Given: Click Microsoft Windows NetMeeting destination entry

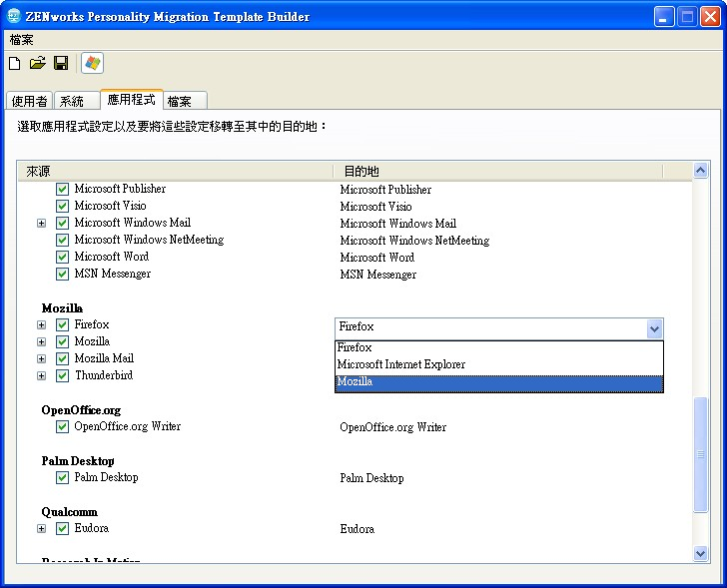Looking at the screenshot, I should (414, 241).
